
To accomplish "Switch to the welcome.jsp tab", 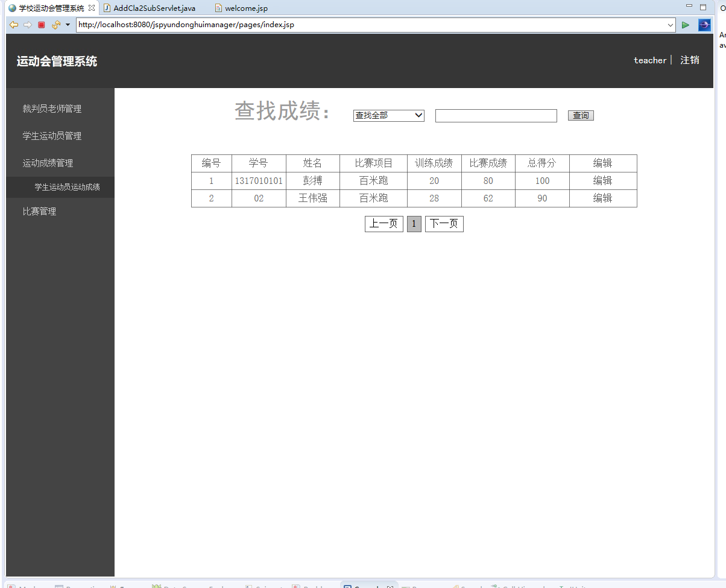I will click(x=240, y=8).
